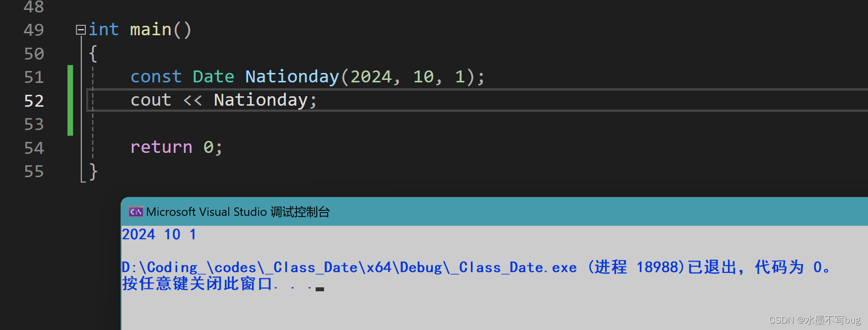Click the CSDN watermark text
The image size is (868, 330).
click(x=814, y=320)
